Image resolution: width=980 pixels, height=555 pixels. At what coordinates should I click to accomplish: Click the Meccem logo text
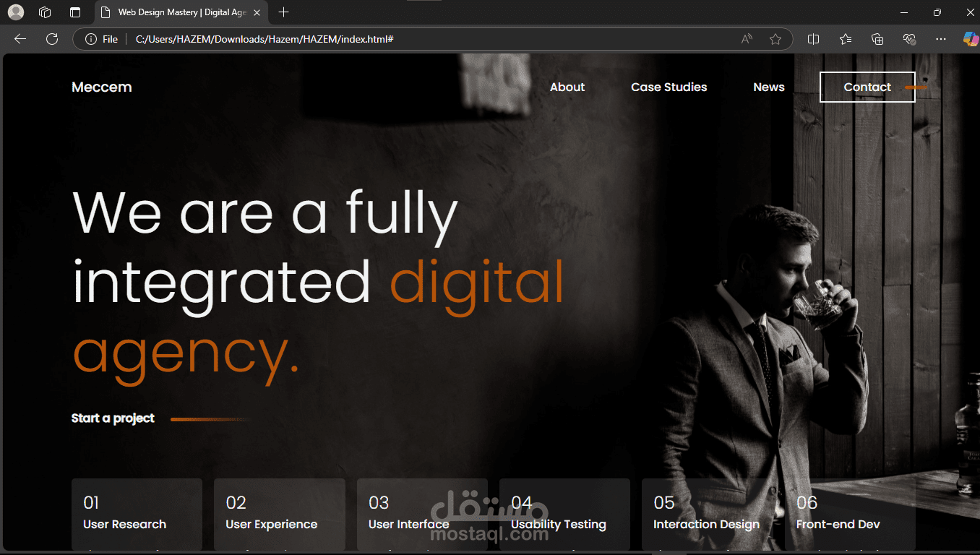pos(102,87)
